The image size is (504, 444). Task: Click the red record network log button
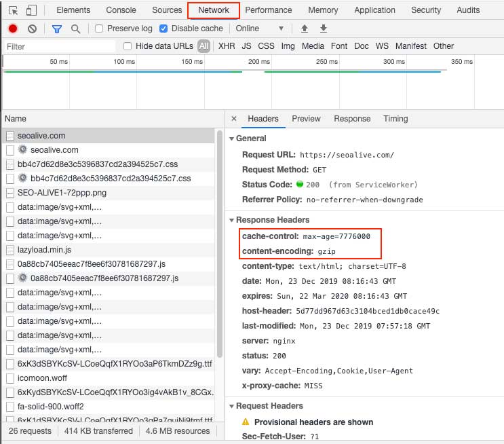tap(13, 29)
